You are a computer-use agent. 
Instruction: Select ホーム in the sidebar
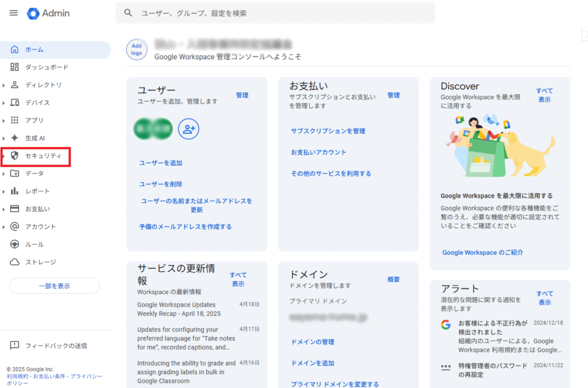tap(56, 49)
